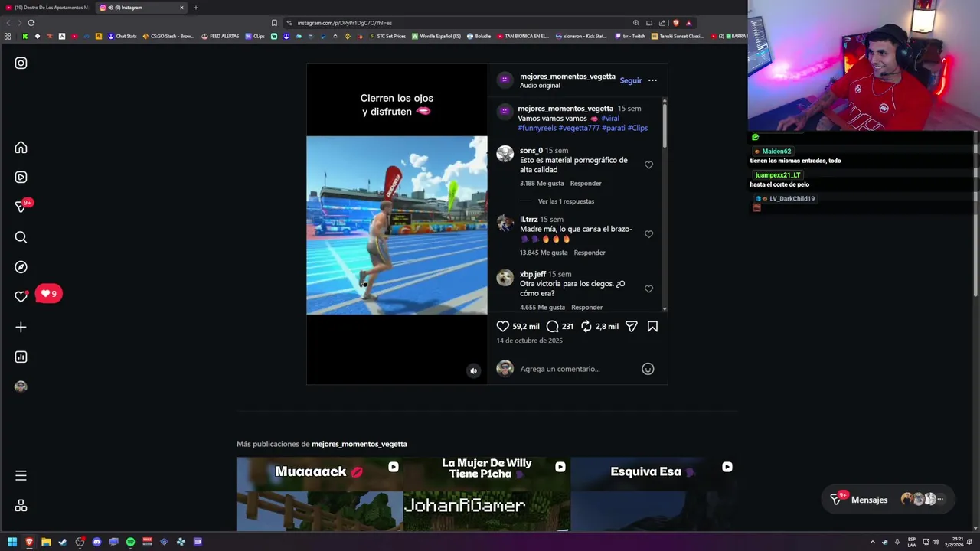Click the Agrega un comentario input field
The image size is (980, 551).
(x=578, y=369)
